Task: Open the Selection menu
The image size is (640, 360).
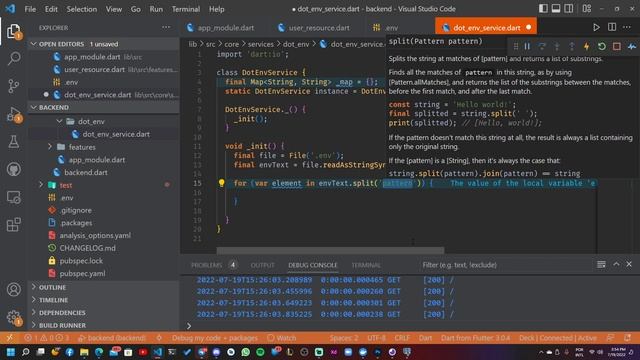Action: click(x=82, y=9)
